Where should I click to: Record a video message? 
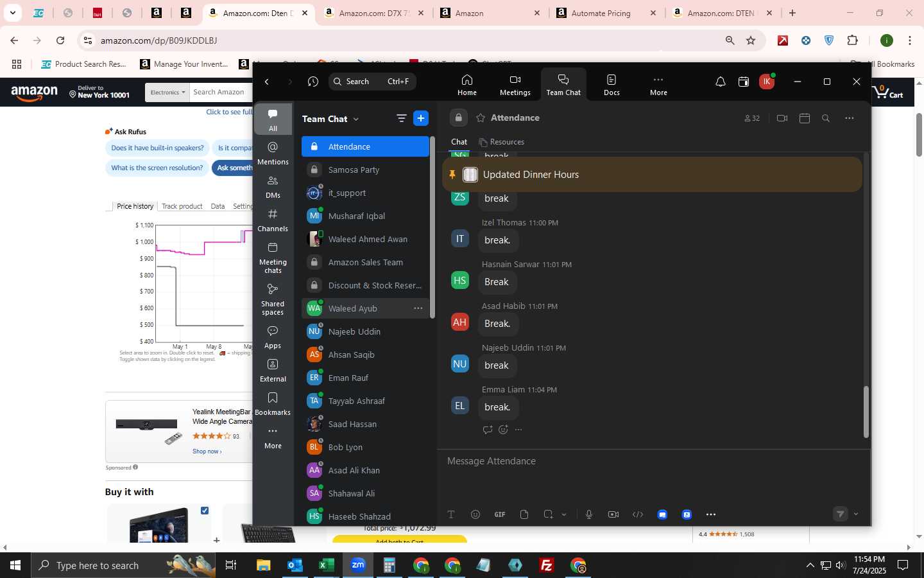613,514
